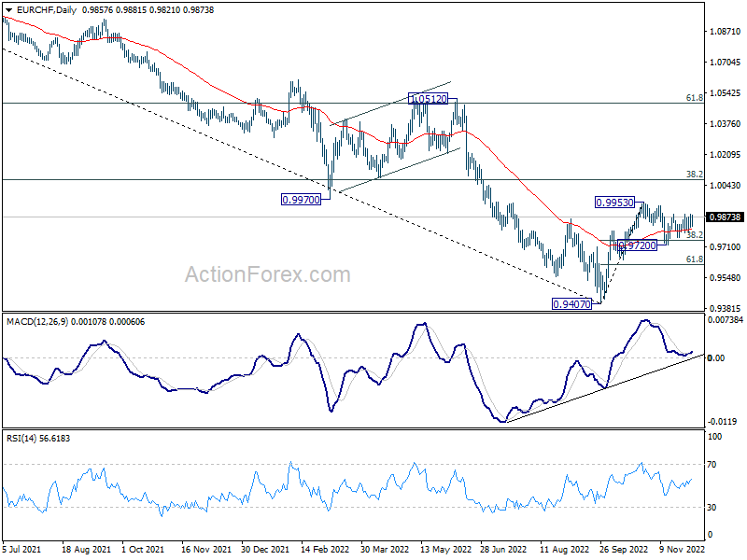Select upper 61.8 Fibonacci level label
The width and height of the screenshot is (747, 560).
(694, 98)
